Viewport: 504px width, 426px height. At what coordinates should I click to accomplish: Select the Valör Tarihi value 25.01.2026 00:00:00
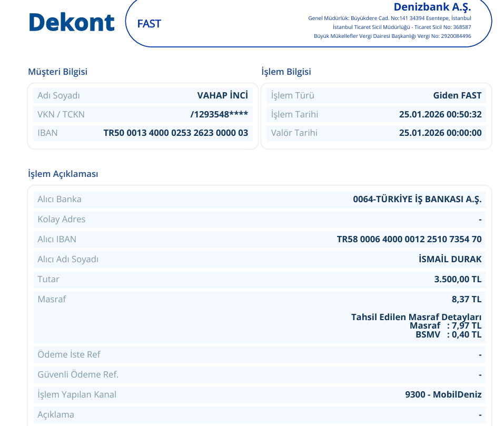point(440,133)
